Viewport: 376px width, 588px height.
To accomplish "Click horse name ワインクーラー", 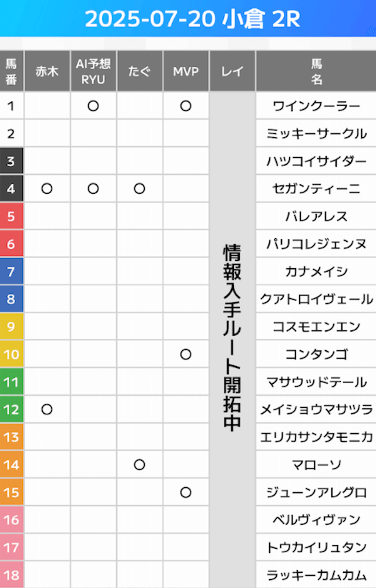I will click(x=316, y=106).
